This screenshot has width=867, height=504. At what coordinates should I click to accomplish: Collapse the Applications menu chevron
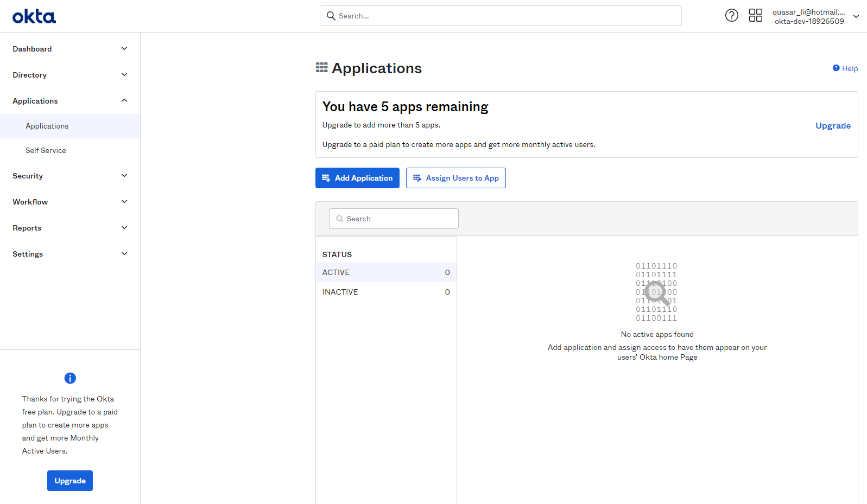[124, 101]
